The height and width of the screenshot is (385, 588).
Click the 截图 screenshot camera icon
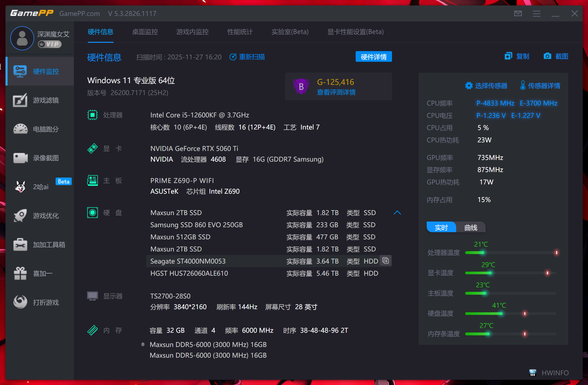click(547, 56)
